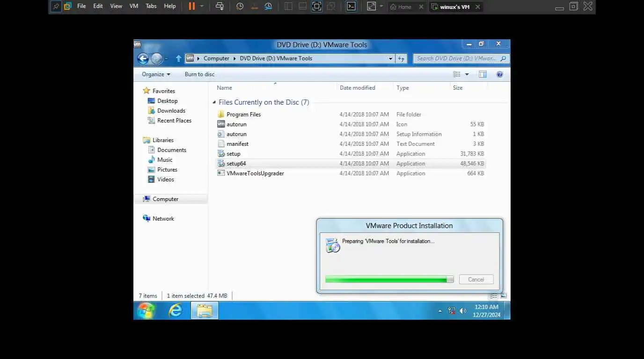
Task: Open the stretch options dropdown arrow
Action: pyautogui.click(x=381, y=7)
